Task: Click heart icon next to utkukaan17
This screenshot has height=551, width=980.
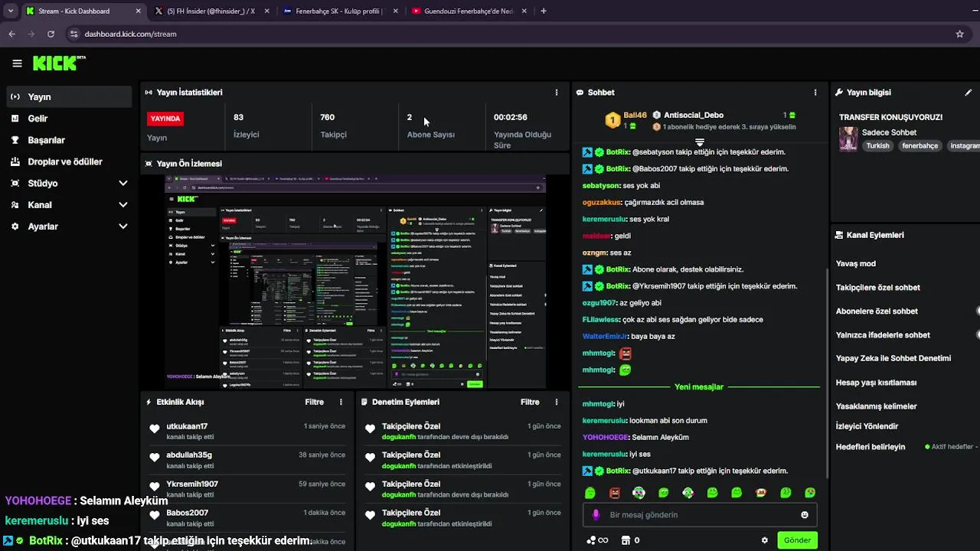Action: [x=154, y=429]
